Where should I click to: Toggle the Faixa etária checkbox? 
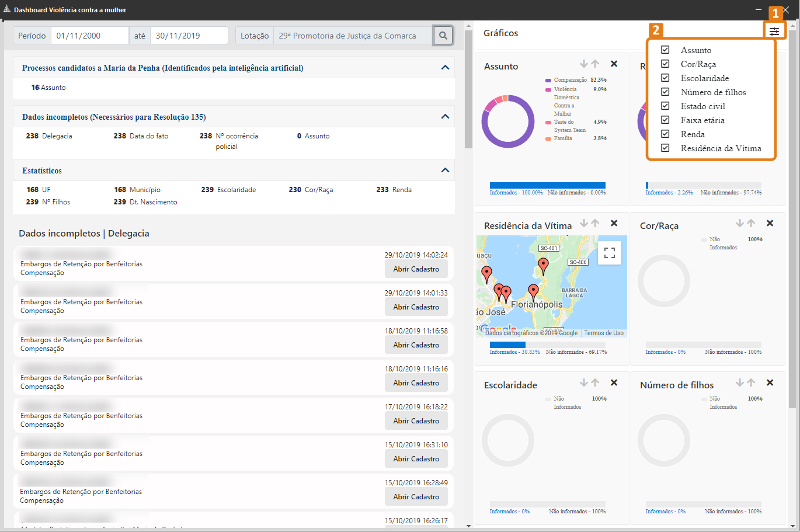click(x=665, y=120)
